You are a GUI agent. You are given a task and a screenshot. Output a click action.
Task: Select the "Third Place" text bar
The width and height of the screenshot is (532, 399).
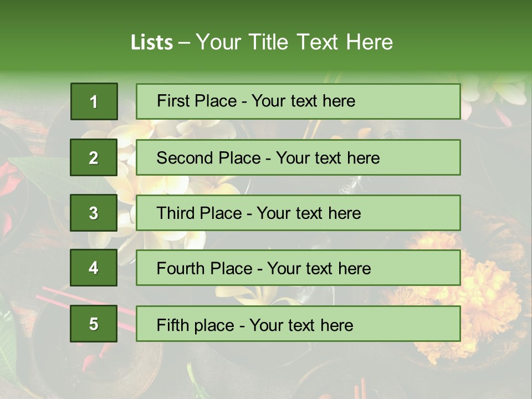tap(298, 213)
